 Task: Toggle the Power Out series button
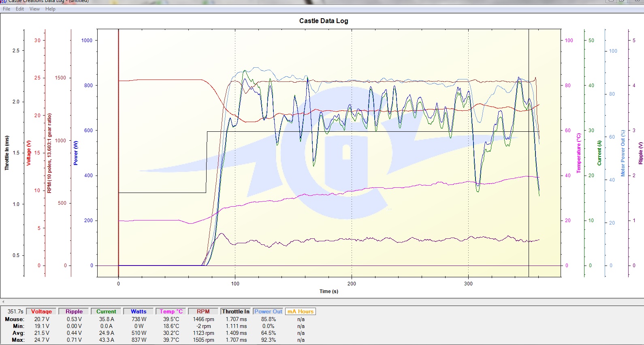point(268,311)
